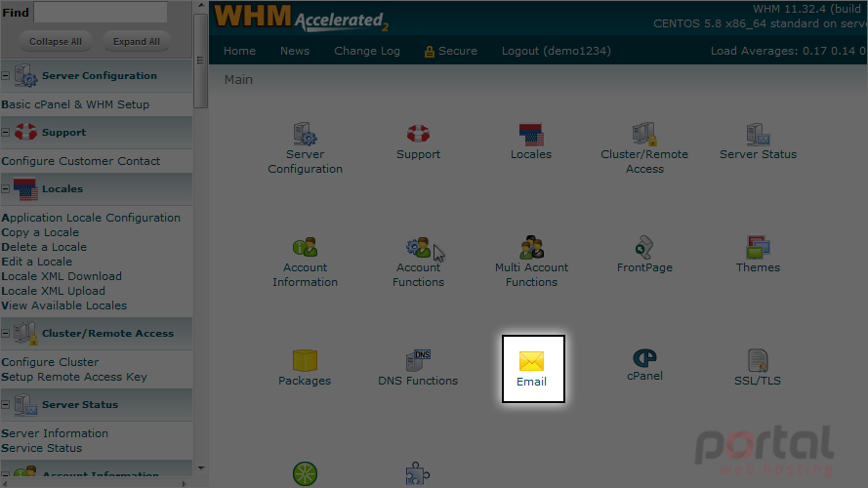Open the FrontPage icon
The width and height of the screenshot is (868, 488).
point(644,247)
